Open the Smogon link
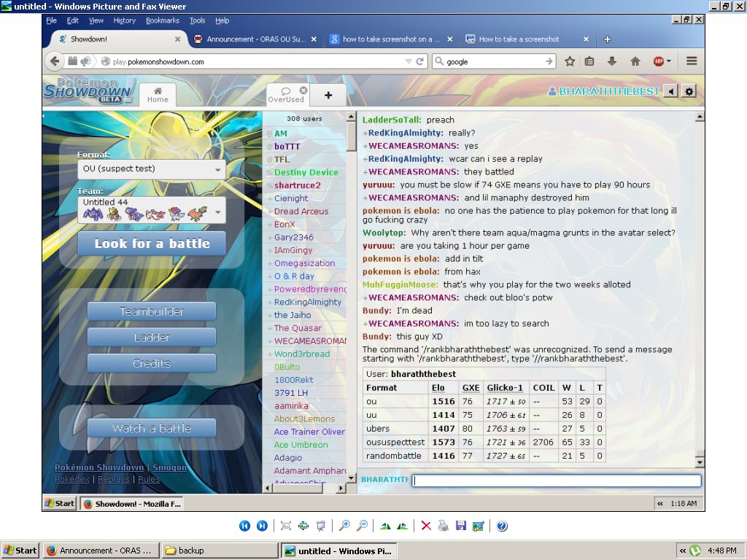 point(169,467)
